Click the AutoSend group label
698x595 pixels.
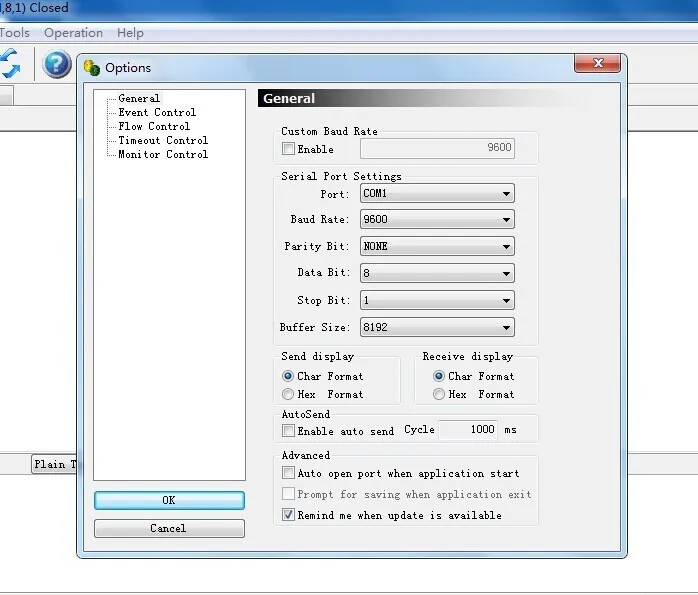tap(306, 414)
